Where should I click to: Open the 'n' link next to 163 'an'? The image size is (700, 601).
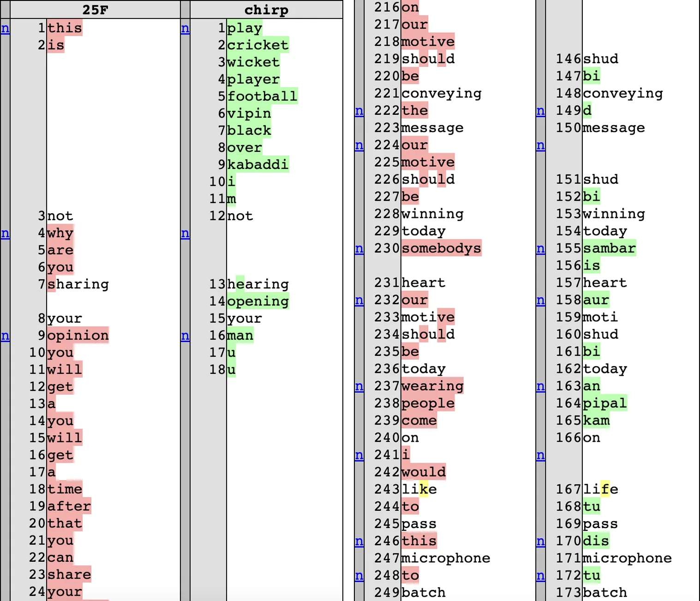[540, 387]
